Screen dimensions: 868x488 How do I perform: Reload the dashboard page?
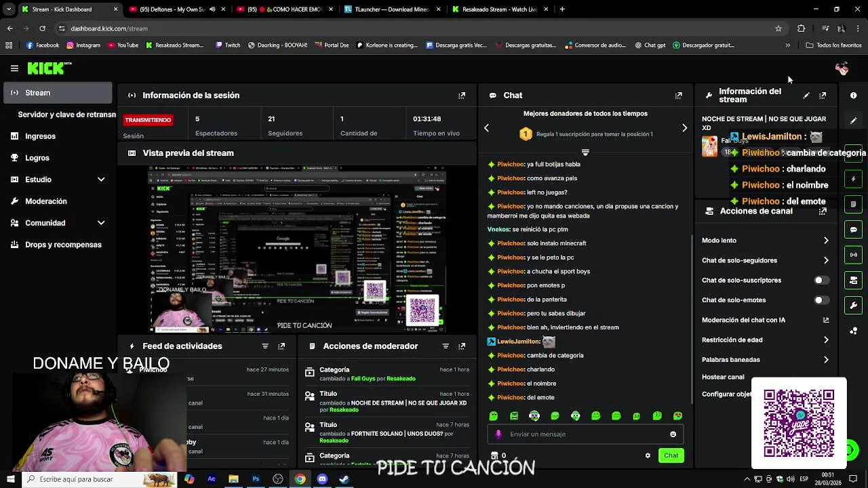(x=42, y=28)
